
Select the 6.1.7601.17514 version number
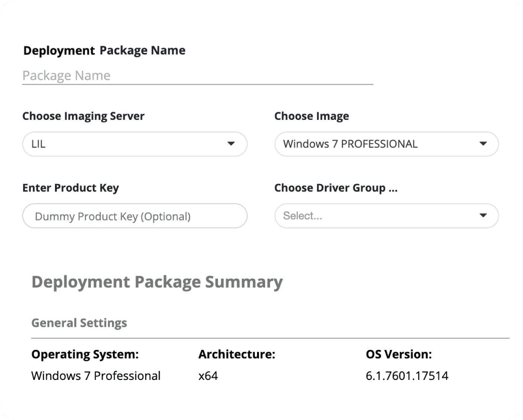(407, 376)
